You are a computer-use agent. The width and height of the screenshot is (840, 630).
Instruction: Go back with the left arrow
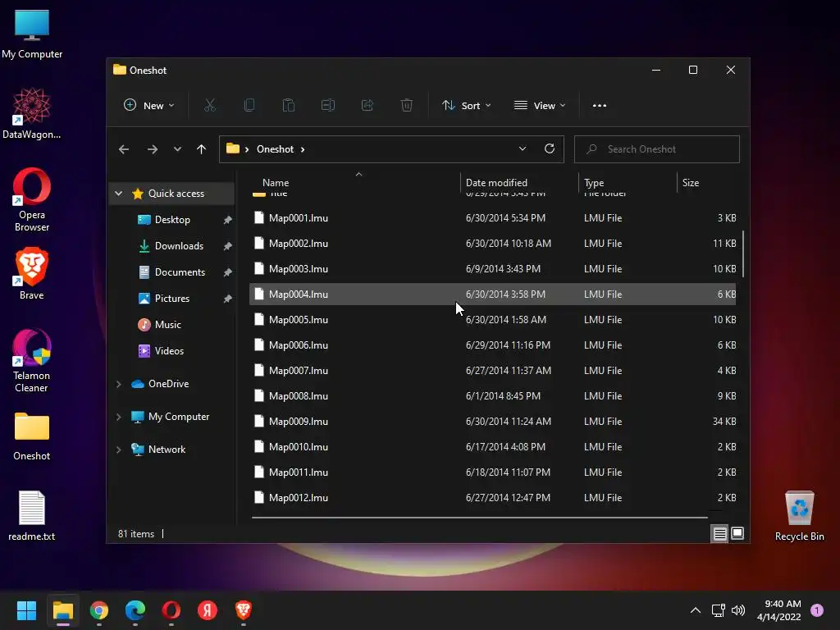(124, 149)
